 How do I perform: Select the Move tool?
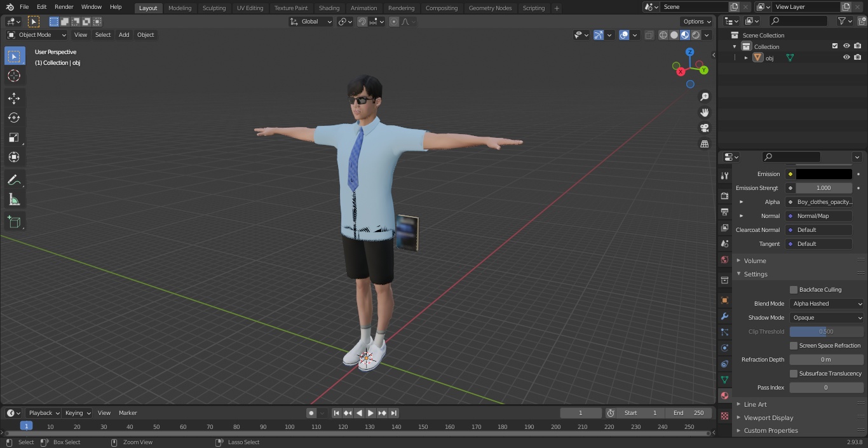pos(14,98)
